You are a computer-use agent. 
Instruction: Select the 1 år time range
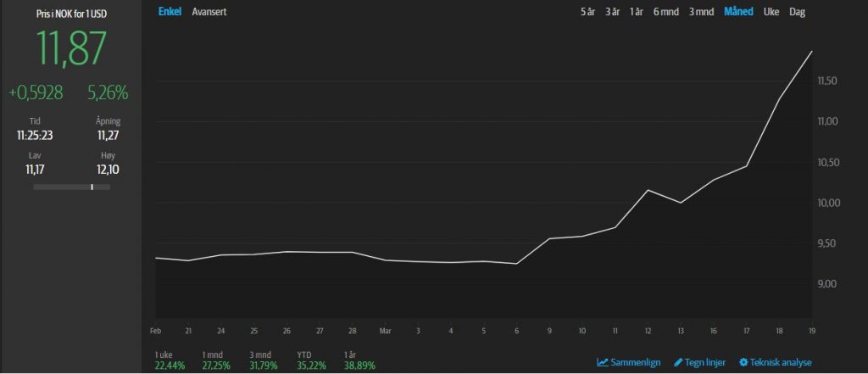click(x=637, y=12)
